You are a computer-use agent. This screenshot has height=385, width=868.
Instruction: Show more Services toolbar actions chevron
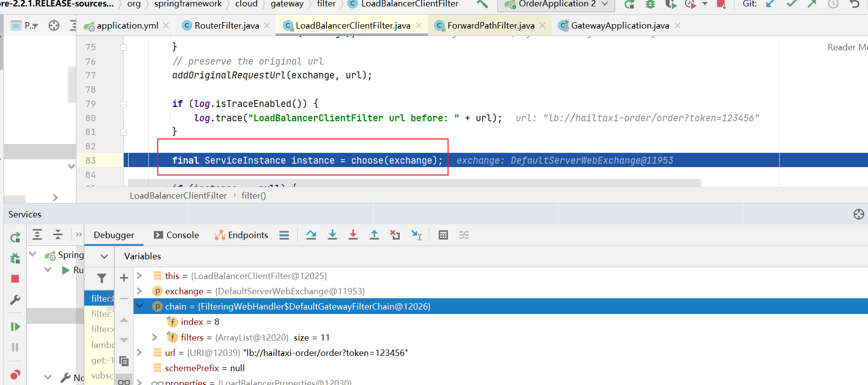79,235
